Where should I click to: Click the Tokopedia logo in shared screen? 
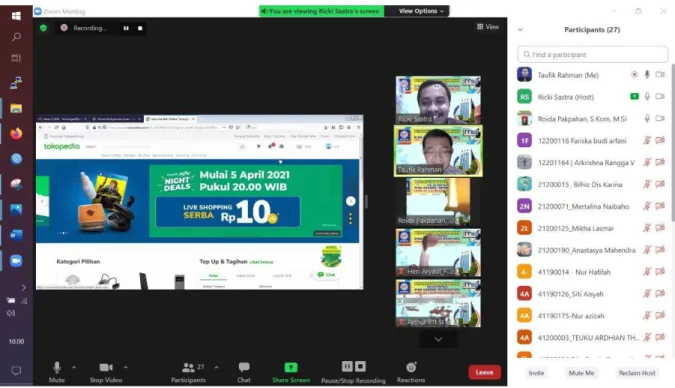coord(62,146)
